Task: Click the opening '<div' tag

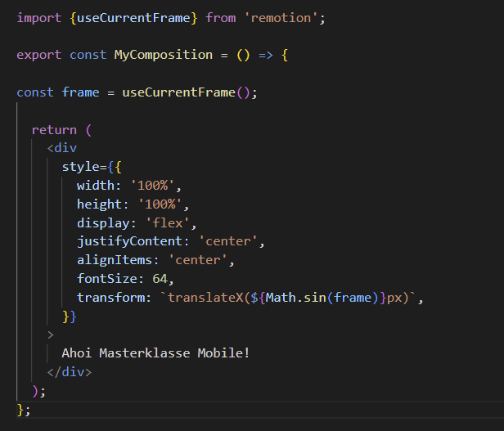Action: (61, 148)
